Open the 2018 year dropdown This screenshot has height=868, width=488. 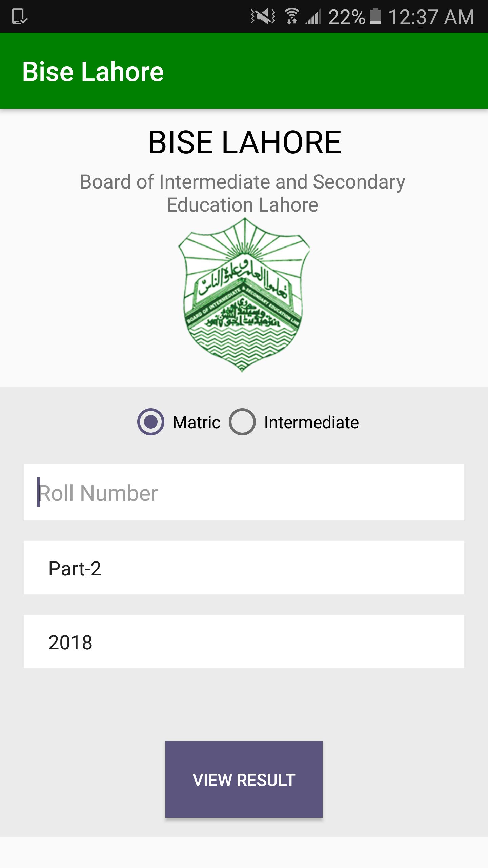pos(244,642)
